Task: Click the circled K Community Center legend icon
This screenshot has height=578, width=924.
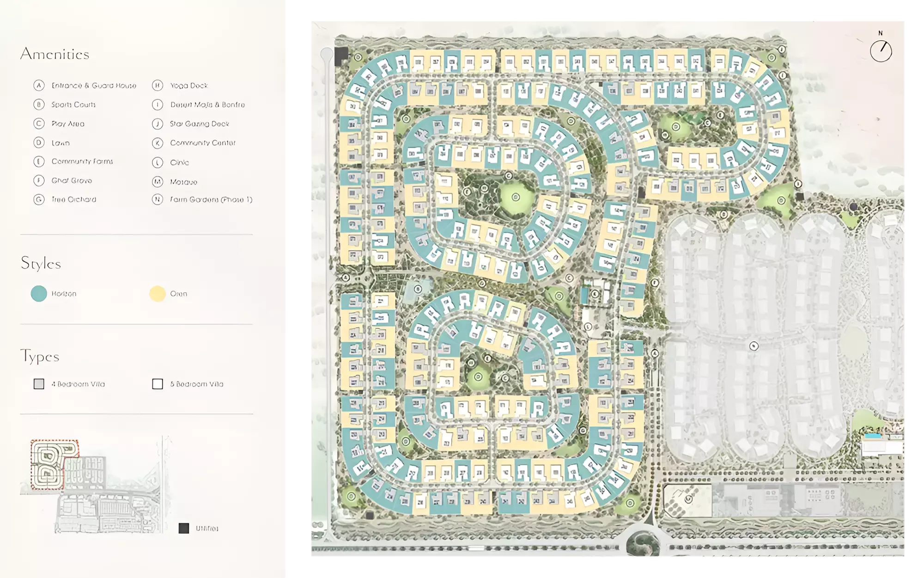Action: pyautogui.click(x=158, y=143)
